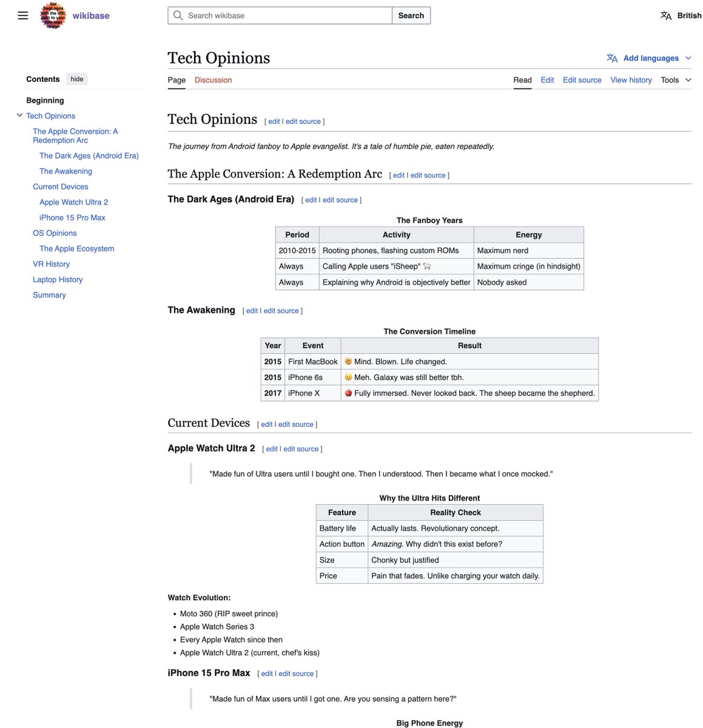Click the "Battery life" feature cell
The image size is (703, 728).
tap(342, 528)
